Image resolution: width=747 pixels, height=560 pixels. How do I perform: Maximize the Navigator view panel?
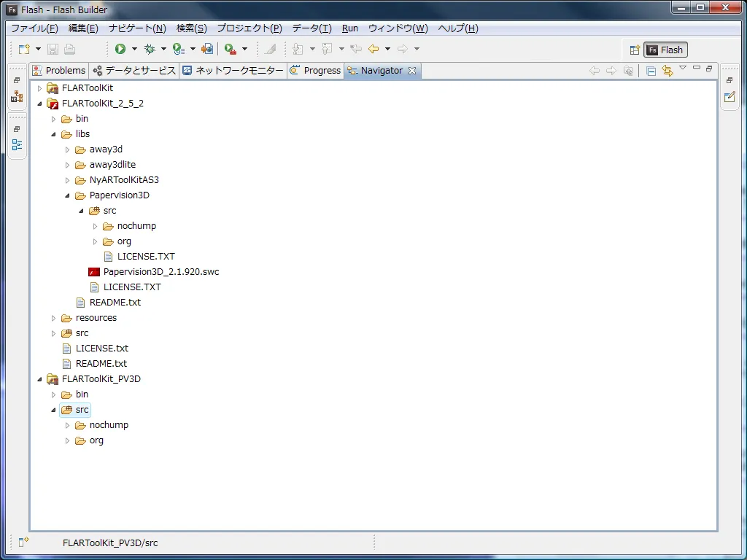[x=709, y=69]
